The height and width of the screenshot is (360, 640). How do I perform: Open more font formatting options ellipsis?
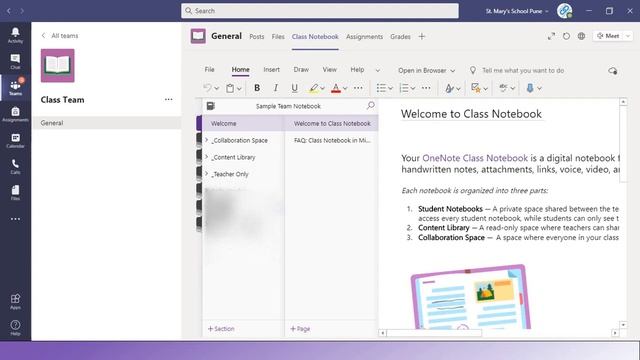pos(358,88)
